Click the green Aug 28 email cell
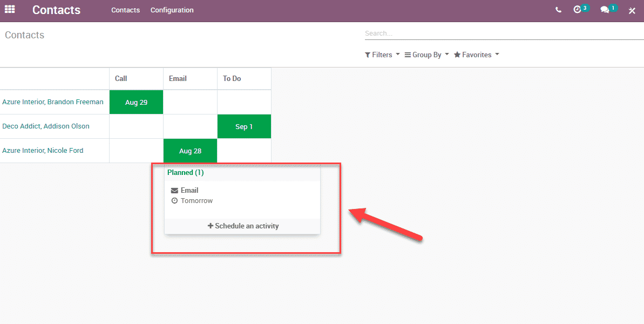The image size is (644, 324). pyautogui.click(x=190, y=151)
